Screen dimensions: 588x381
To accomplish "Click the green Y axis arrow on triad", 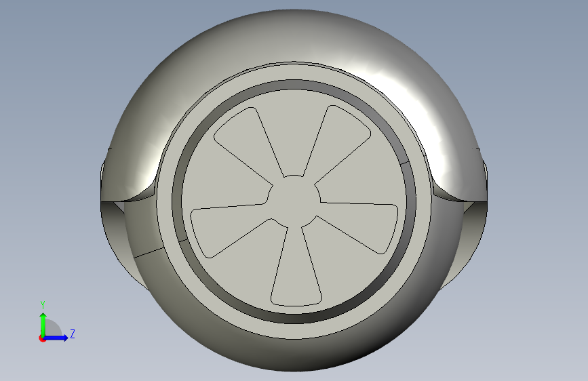I will (43, 325).
